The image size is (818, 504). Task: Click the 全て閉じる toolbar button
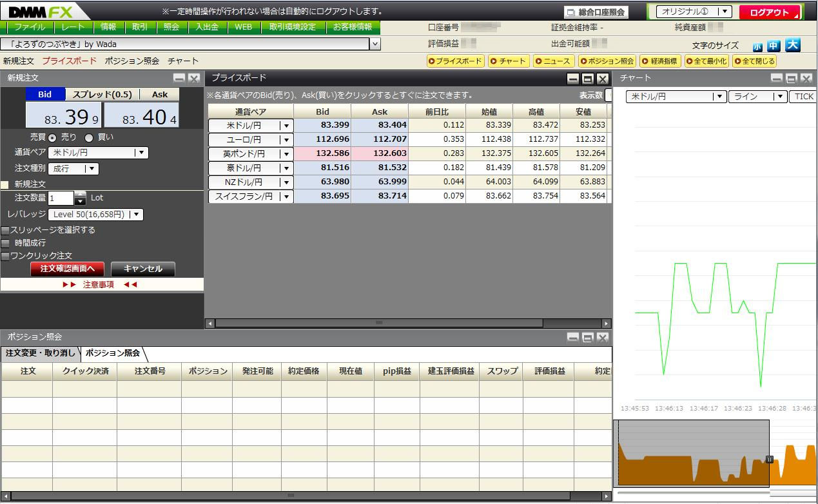pyautogui.click(x=754, y=61)
